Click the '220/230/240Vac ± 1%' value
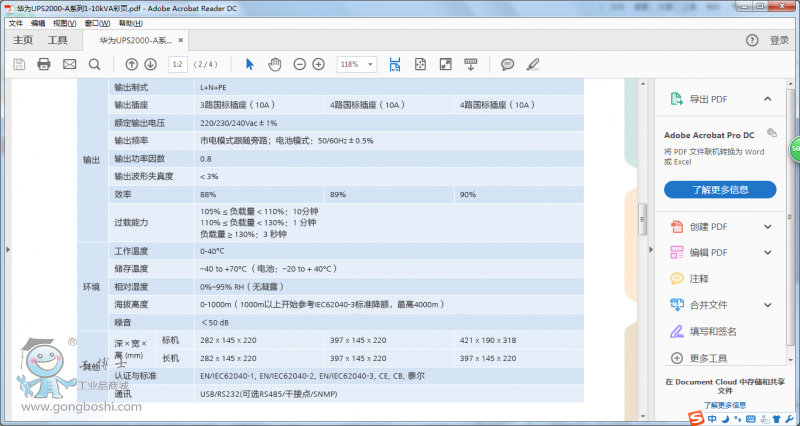This screenshot has width=800, height=426. (x=238, y=123)
